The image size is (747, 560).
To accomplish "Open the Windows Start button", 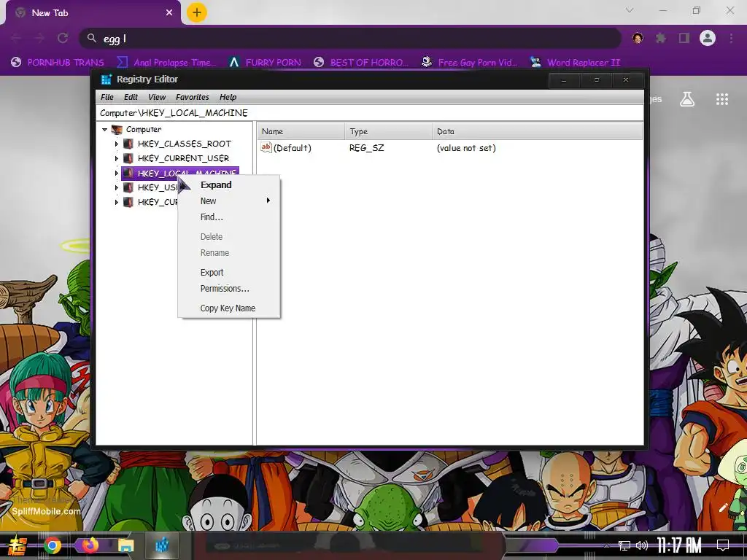I will click(x=18, y=545).
